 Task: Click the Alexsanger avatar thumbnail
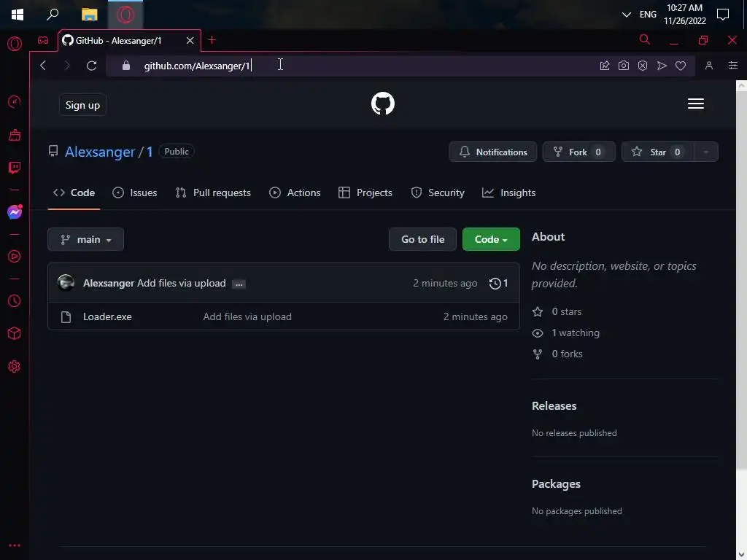[x=66, y=283]
